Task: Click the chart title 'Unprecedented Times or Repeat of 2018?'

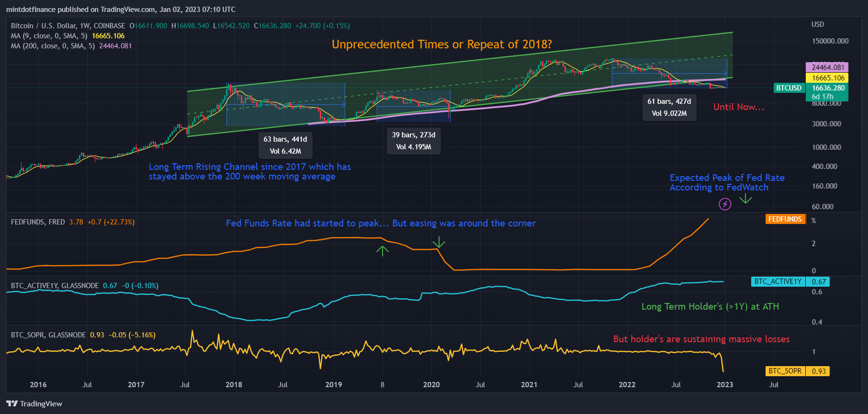Action: click(x=441, y=45)
